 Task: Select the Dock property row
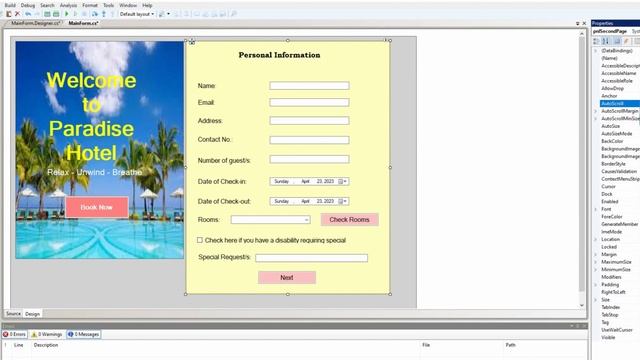click(620, 194)
